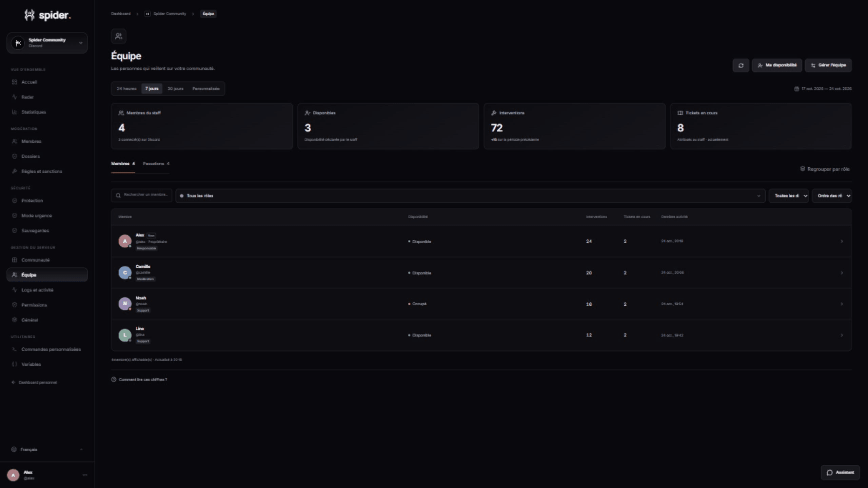Click Dashboard in the breadcrumb

[x=121, y=14]
